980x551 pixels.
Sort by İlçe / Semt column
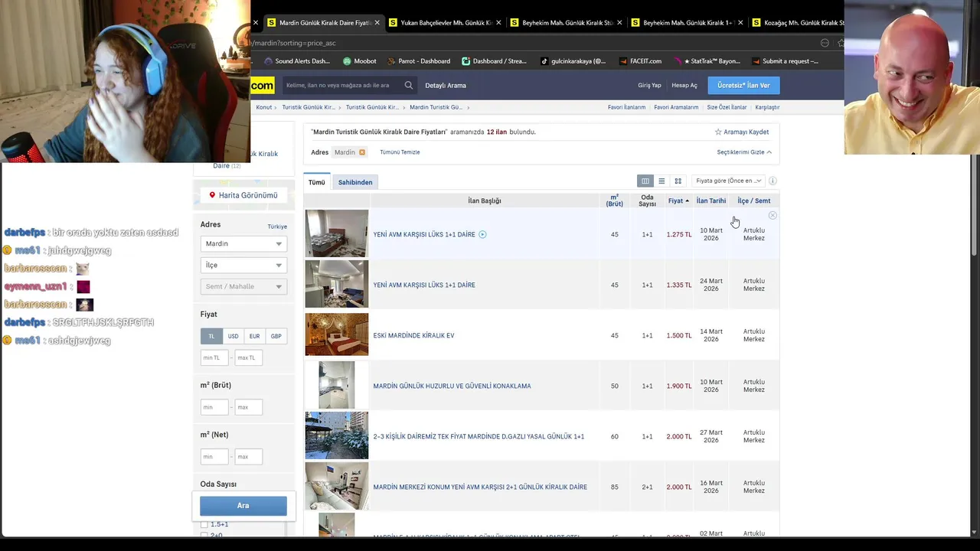pyautogui.click(x=754, y=201)
